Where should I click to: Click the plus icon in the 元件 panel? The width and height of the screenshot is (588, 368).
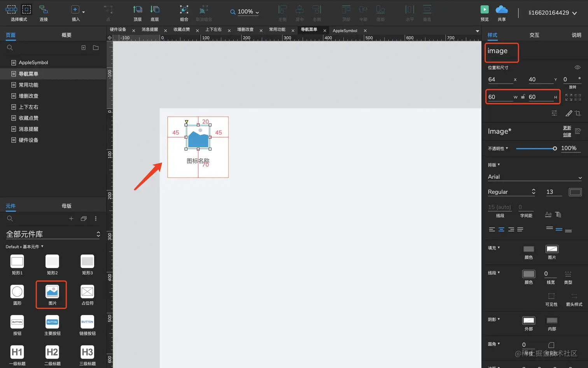pyautogui.click(x=71, y=218)
